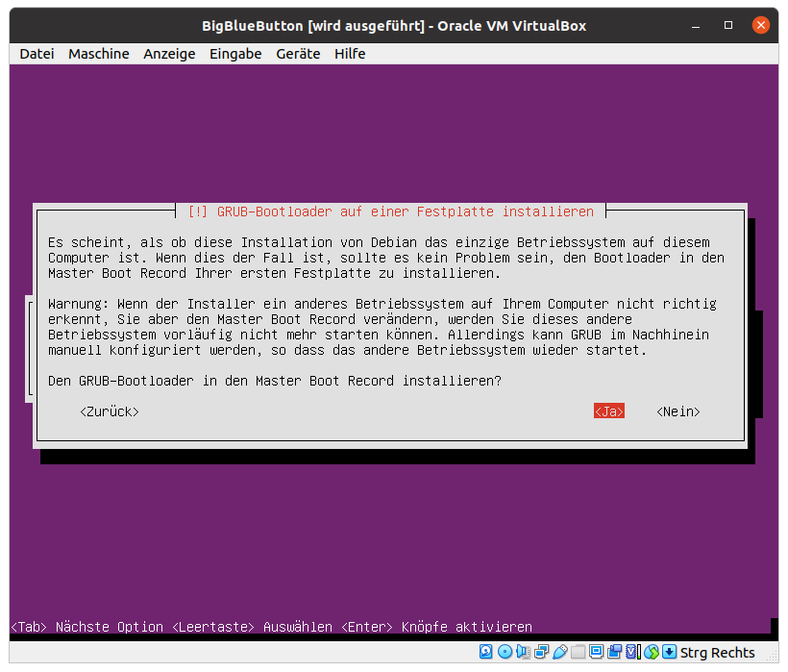
Task: Open the Geräte menu
Action: pos(298,54)
